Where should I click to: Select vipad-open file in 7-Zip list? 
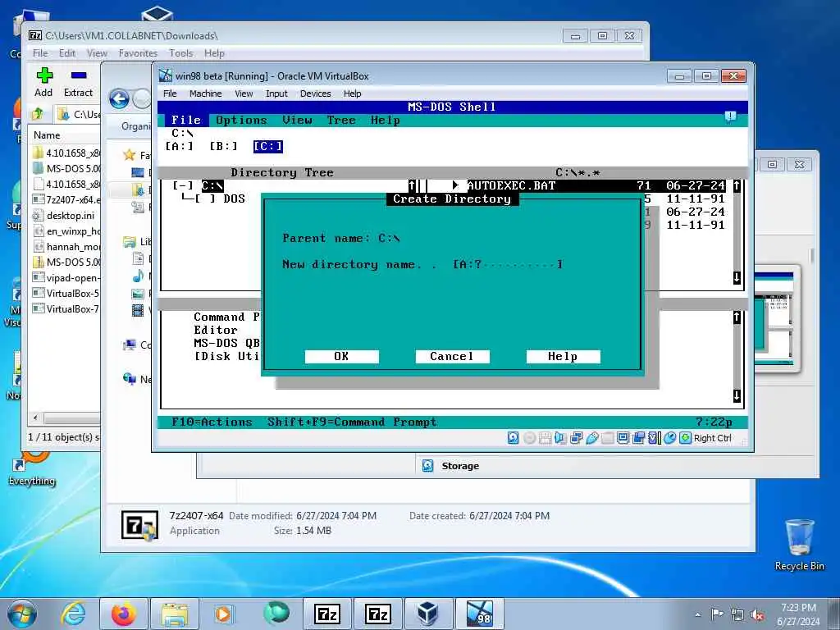[x=66, y=277]
